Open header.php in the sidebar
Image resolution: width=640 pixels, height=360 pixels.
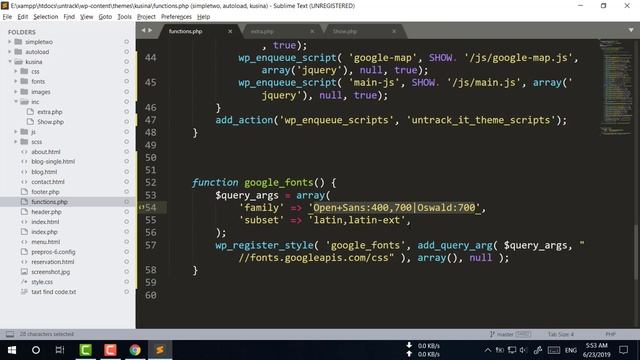point(46,212)
